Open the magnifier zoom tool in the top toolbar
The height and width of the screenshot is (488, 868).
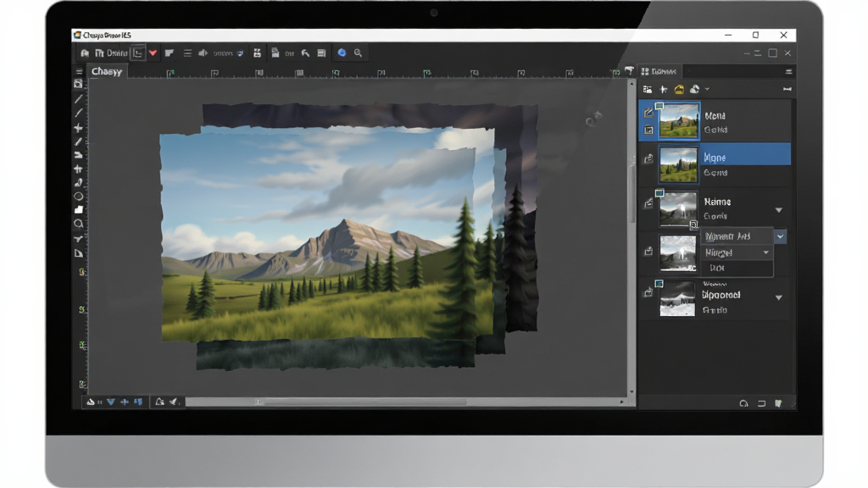click(x=359, y=53)
